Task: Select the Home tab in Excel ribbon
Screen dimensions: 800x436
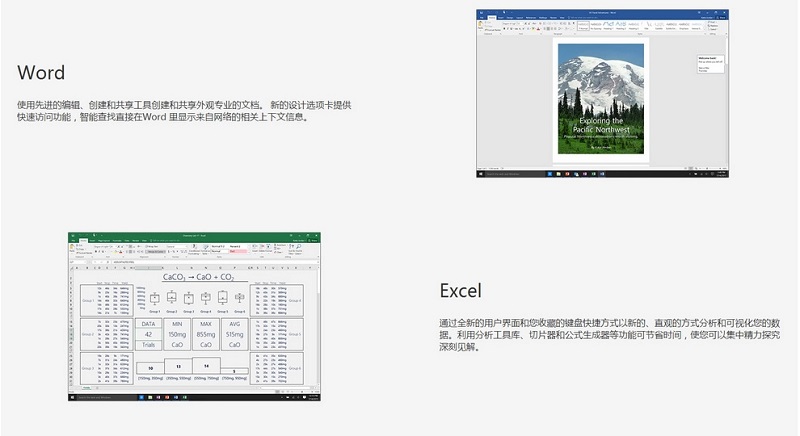Action: pos(84,241)
